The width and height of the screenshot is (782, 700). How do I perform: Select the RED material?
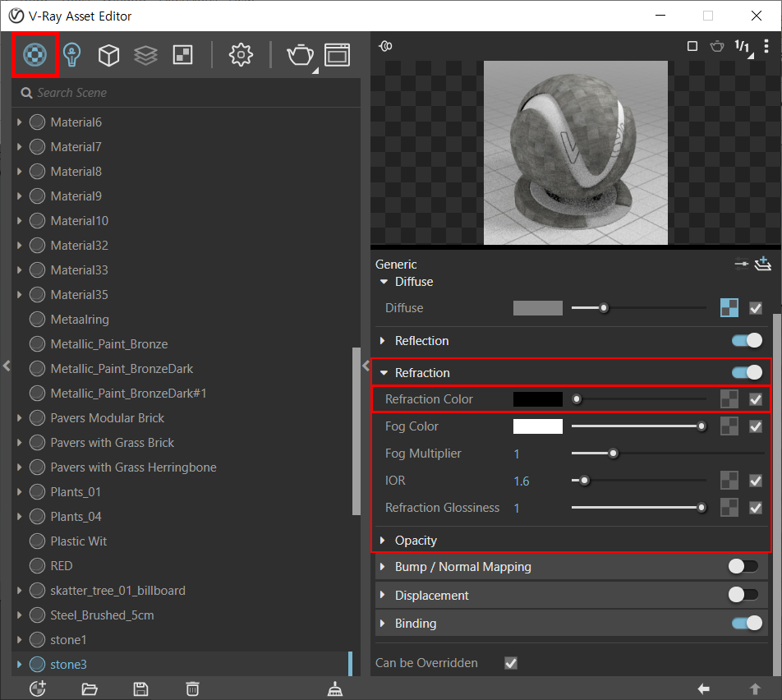pyautogui.click(x=62, y=566)
